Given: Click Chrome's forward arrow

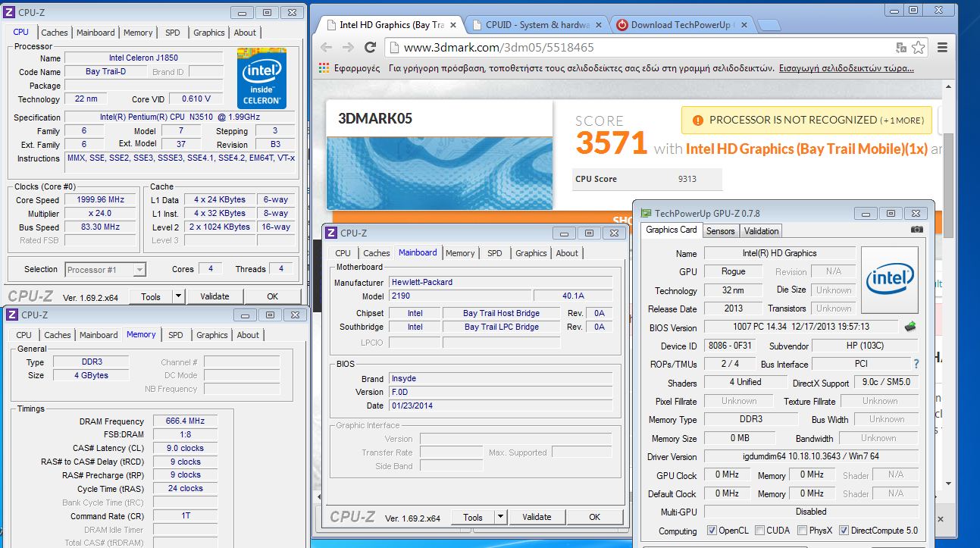Looking at the screenshot, I should tap(348, 47).
